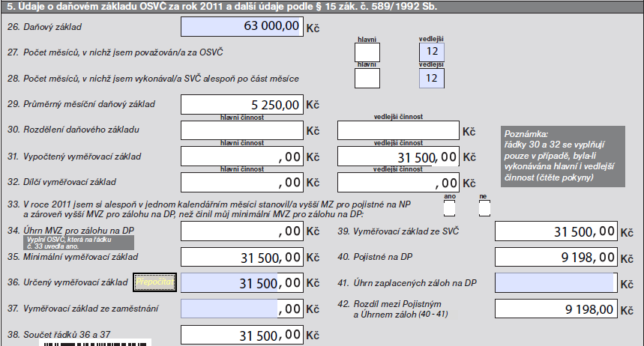Viewport: 644px width, 346px height.
Task: Select the Úhrn MVZ pro zálohu field
Action: click(x=242, y=232)
